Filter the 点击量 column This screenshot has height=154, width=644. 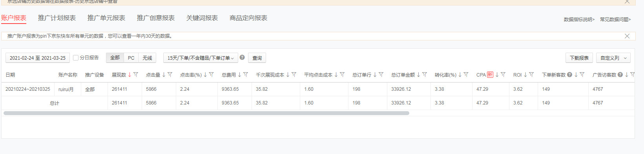(170, 75)
